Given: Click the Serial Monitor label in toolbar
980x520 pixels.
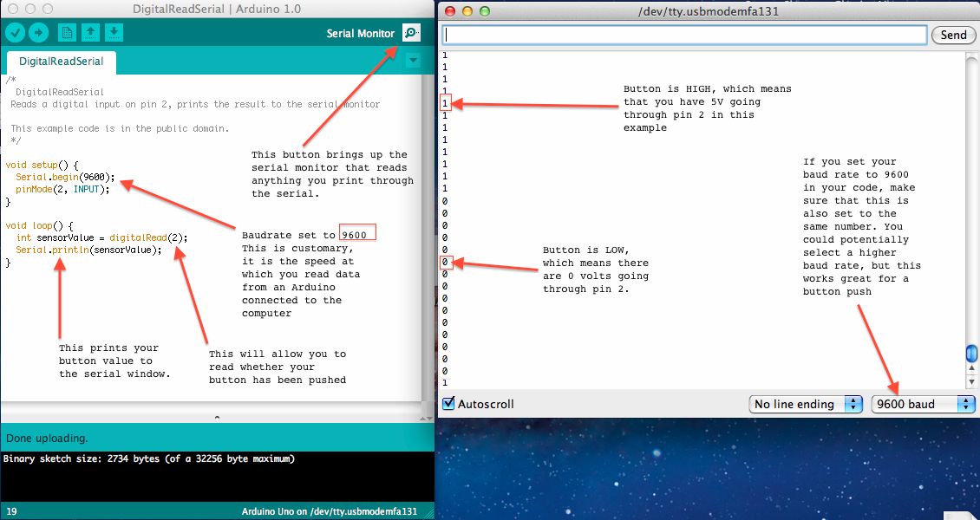Looking at the screenshot, I should (x=361, y=34).
